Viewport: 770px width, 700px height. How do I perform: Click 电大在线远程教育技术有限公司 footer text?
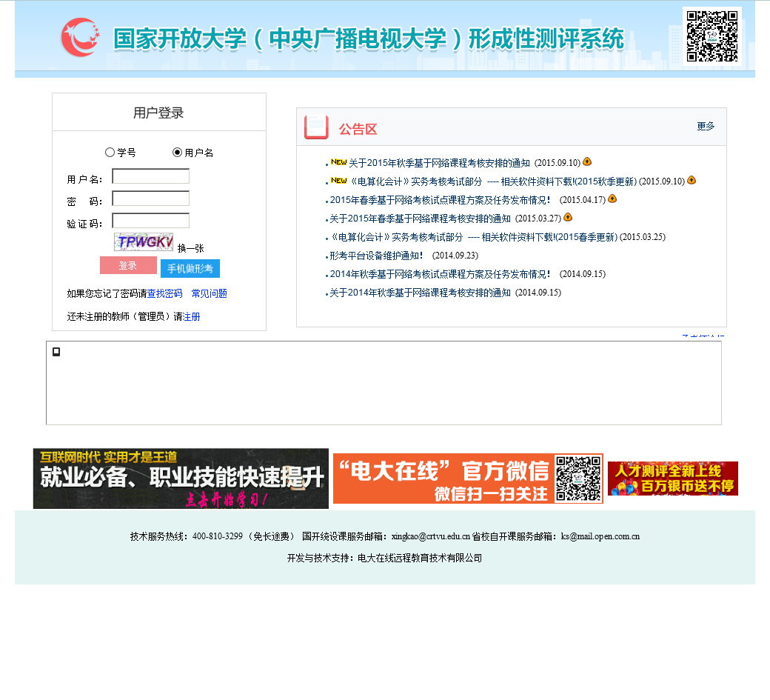tap(420, 558)
